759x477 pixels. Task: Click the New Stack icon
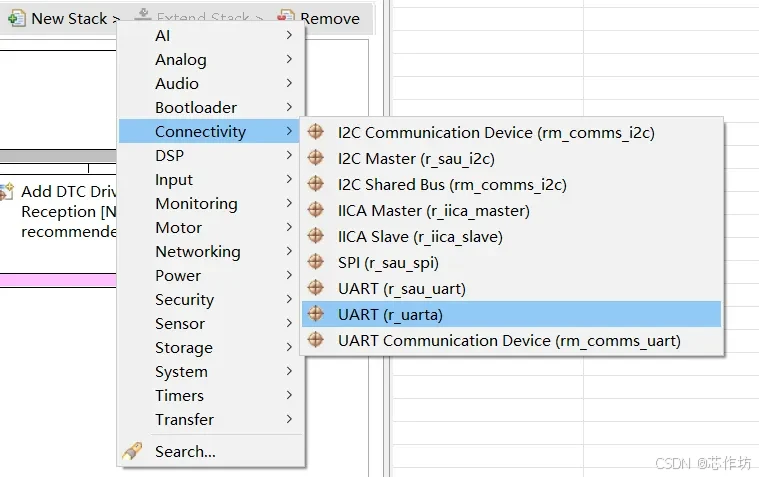click(16, 18)
